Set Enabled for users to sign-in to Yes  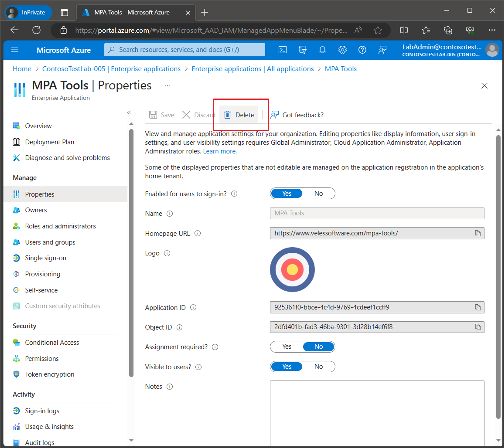pyautogui.click(x=287, y=193)
